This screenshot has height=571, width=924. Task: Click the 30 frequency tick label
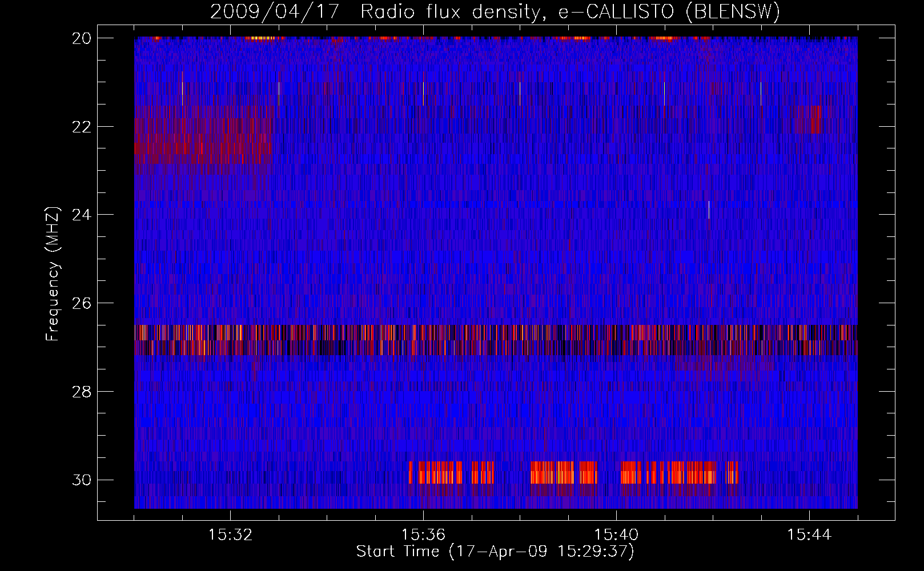click(x=82, y=480)
